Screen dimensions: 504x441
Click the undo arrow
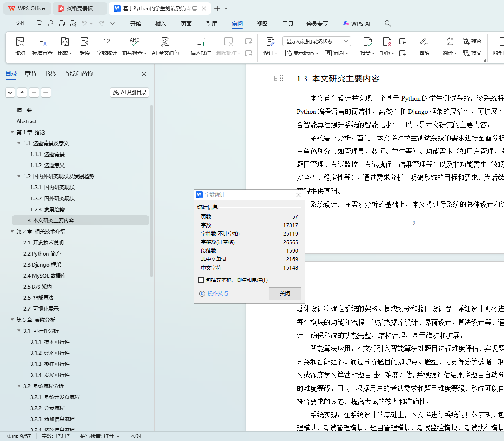(x=84, y=23)
